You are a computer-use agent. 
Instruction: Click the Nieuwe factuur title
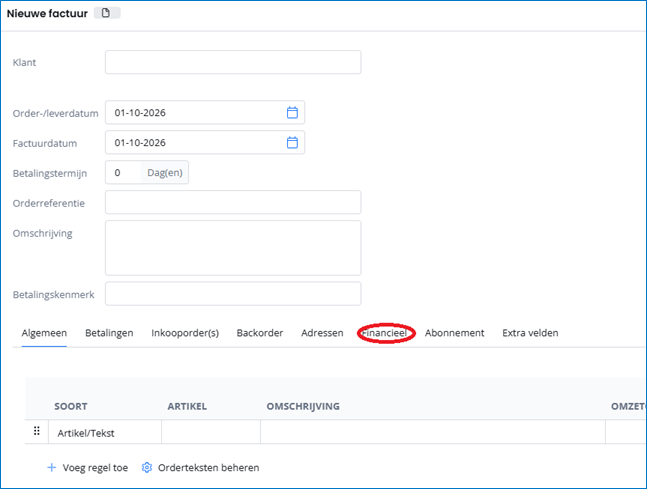click(47, 14)
